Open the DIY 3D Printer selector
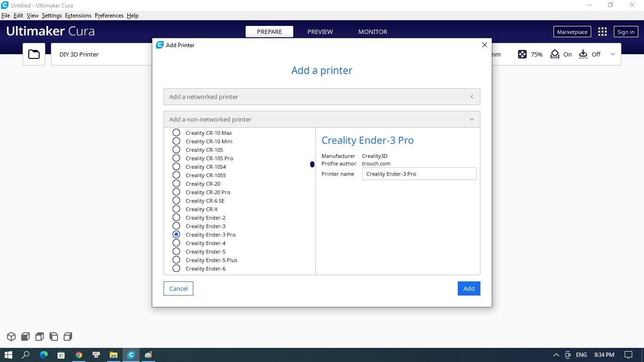The height and width of the screenshot is (362, 644). tap(101, 54)
